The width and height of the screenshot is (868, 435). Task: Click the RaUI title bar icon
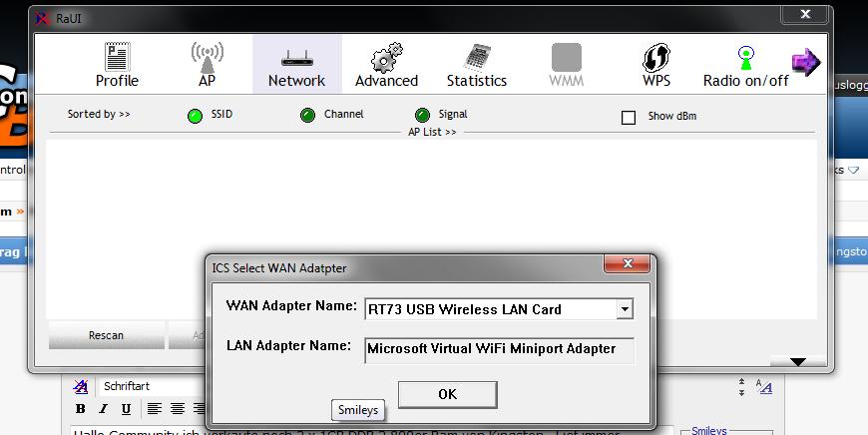(x=42, y=18)
